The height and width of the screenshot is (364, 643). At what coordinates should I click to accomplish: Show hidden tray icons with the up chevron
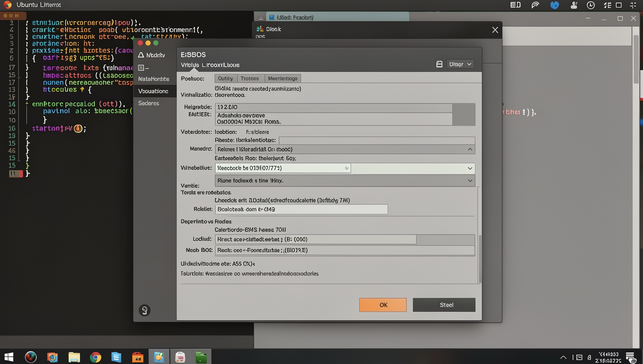pyautogui.click(x=563, y=357)
